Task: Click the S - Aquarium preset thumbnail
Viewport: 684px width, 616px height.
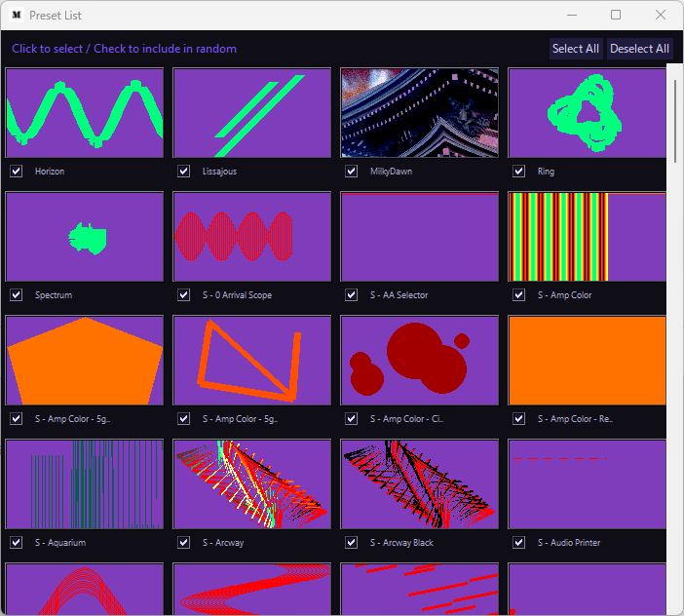Action: pyautogui.click(x=85, y=484)
